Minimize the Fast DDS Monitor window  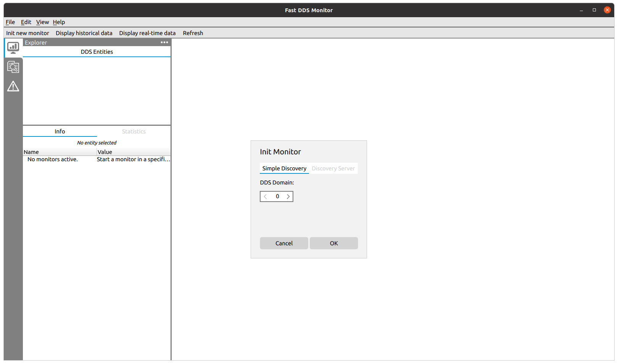click(x=581, y=10)
